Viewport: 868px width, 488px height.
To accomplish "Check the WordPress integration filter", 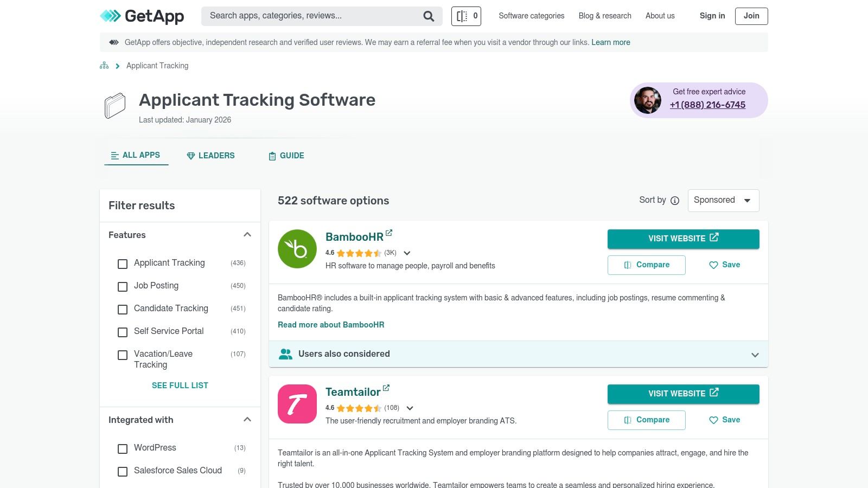I will [x=122, y=449].
